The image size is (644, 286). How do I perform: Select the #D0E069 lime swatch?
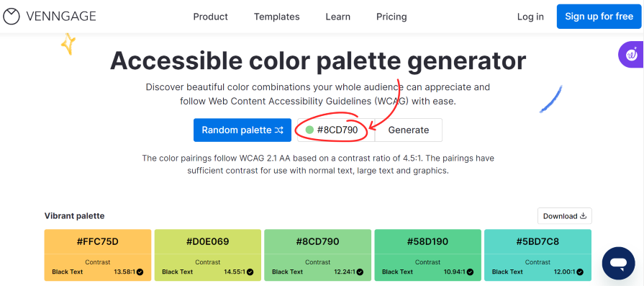pyautogui.click(x=208, y=255)
